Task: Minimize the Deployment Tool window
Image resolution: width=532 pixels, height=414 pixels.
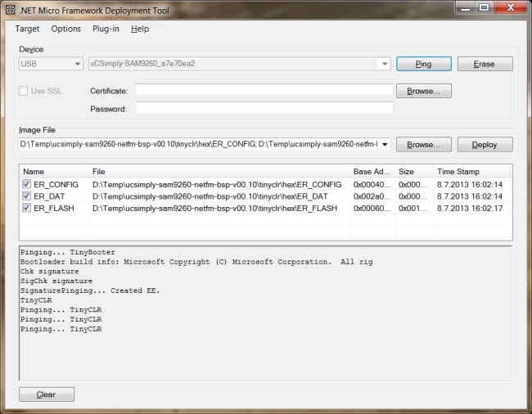Action: [x=466, y=7]
